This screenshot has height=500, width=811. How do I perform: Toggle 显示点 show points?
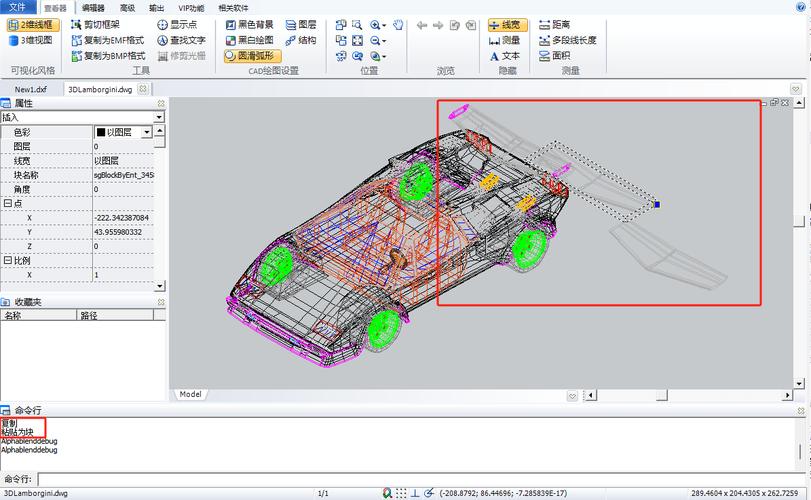(177, 25)
